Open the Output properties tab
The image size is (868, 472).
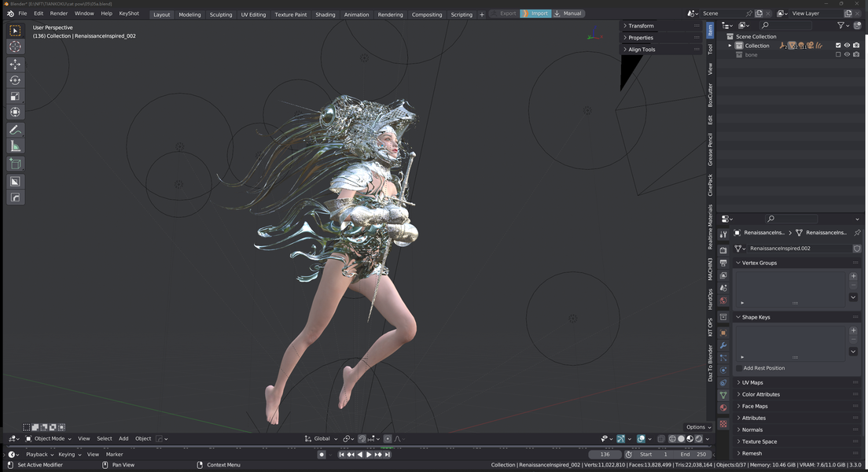pos(723,263)
